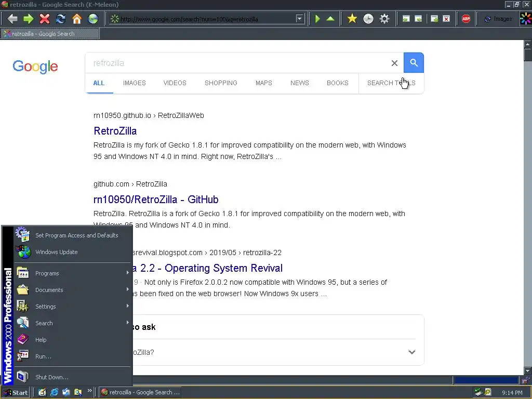Go forward with the green arrow icon
The height and width of the screenshot is (399, 532).
29,19
